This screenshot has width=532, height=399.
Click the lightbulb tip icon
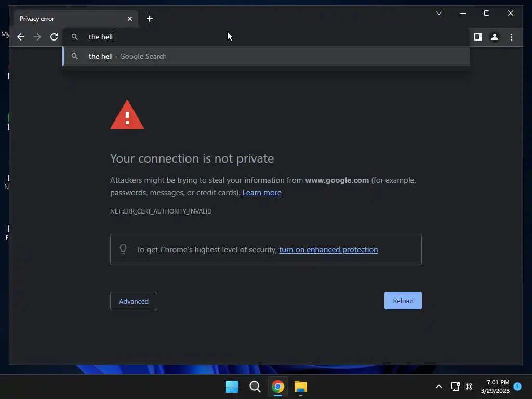click(x=123, y=249)
